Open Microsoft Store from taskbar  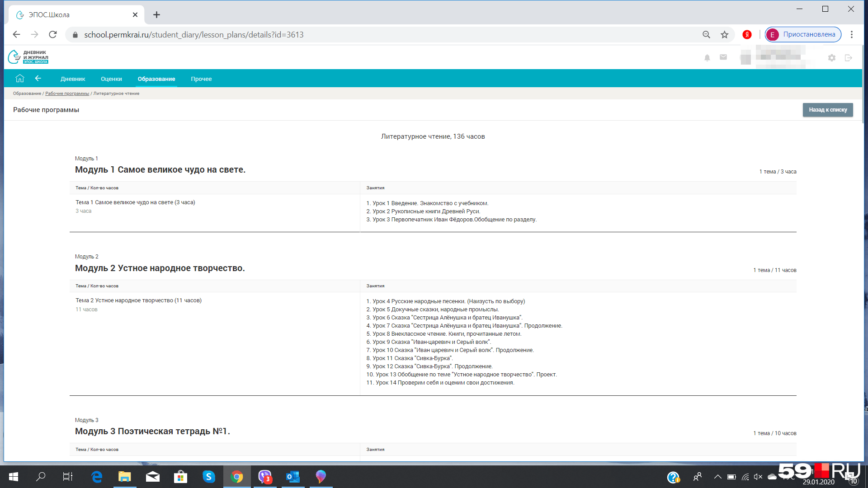pos(181,477)
